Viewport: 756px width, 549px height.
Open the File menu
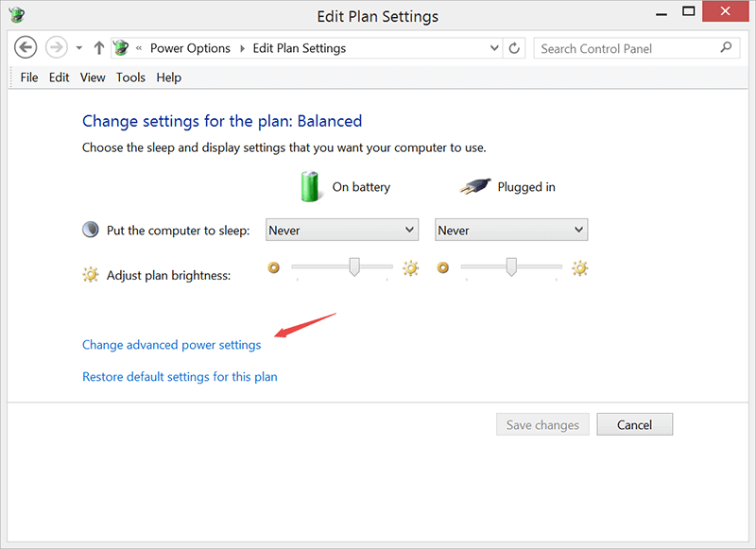(x=29, y=77)
